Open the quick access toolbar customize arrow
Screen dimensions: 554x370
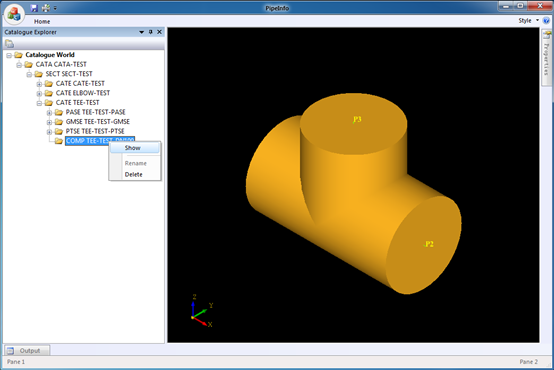point(55,8)
